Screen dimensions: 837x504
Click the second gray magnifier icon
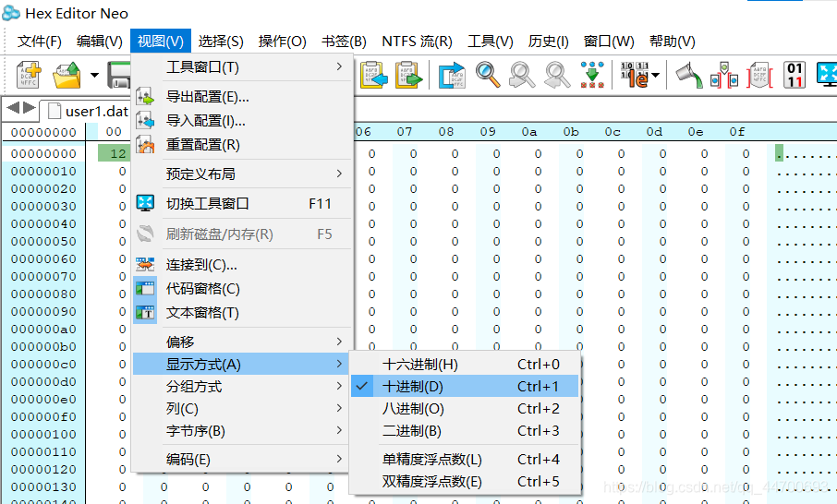tap(557, 75)
